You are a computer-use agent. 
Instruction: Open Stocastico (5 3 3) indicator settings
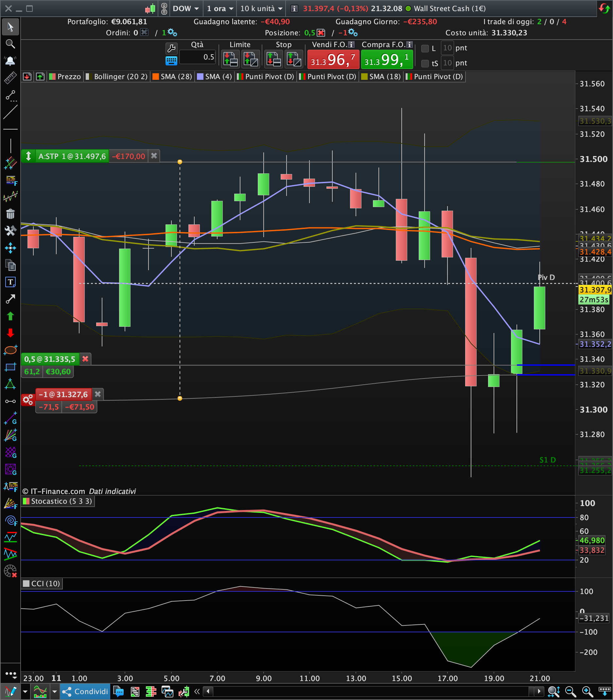click(58, 501)
